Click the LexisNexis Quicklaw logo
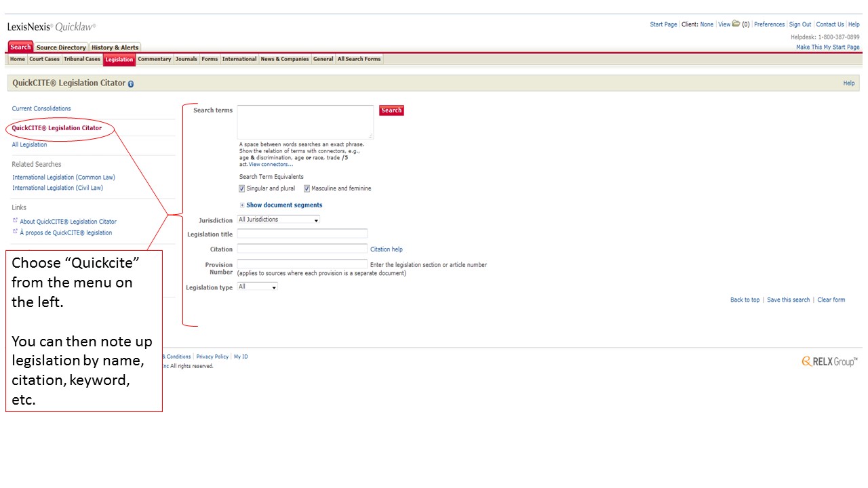This screenshot has height=488, width=868. 52,27
